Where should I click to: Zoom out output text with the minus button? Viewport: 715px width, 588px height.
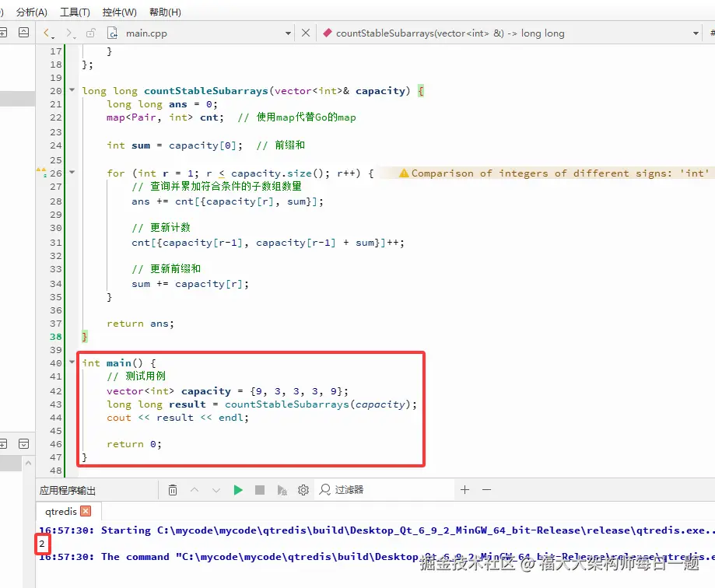(486, 490)
